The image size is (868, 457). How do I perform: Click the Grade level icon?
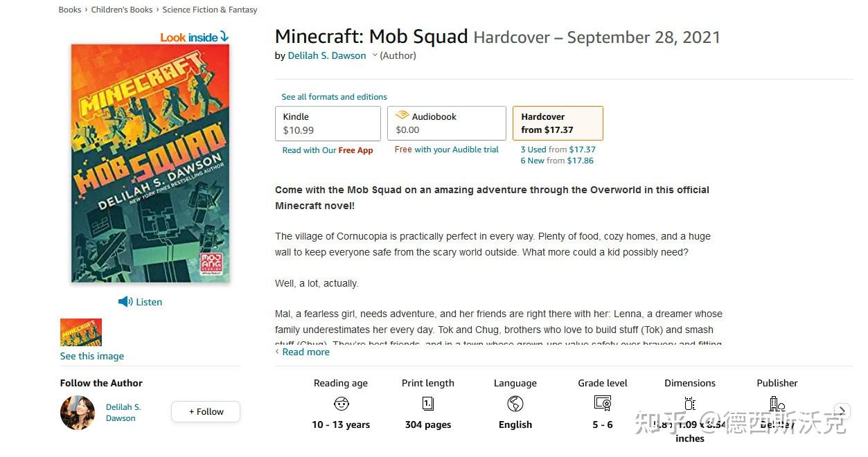(602, 404)
